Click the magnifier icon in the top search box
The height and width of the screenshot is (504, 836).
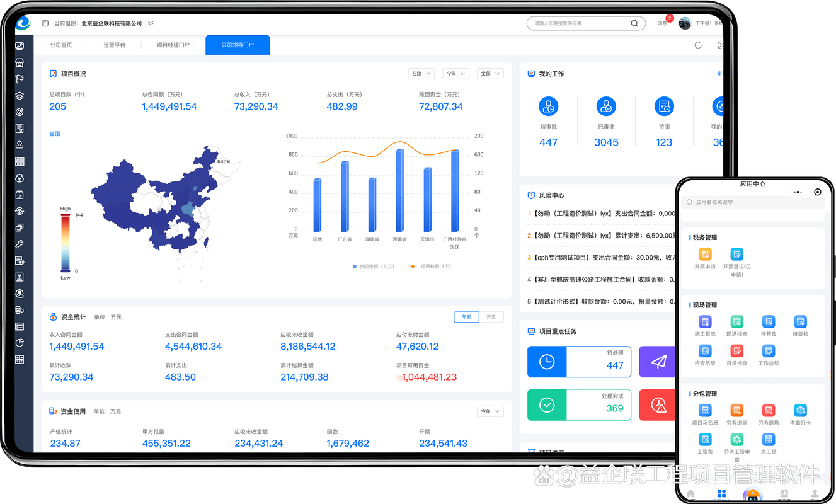point(634,23)
